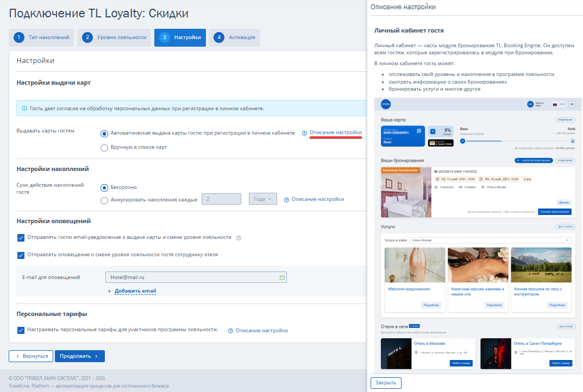The image size is (583, 392).
Task: Open the 'Года' period dropdown
Action: click(x=263, y=199)
